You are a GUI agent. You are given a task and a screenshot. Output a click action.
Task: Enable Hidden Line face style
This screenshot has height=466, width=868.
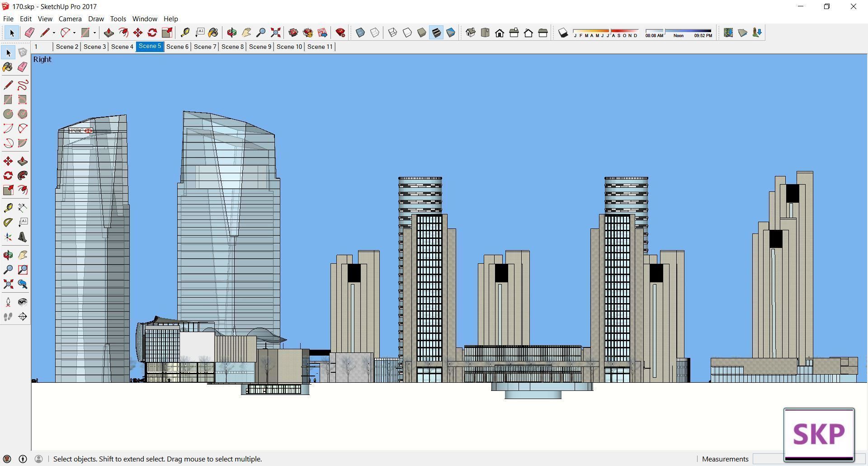407,33
